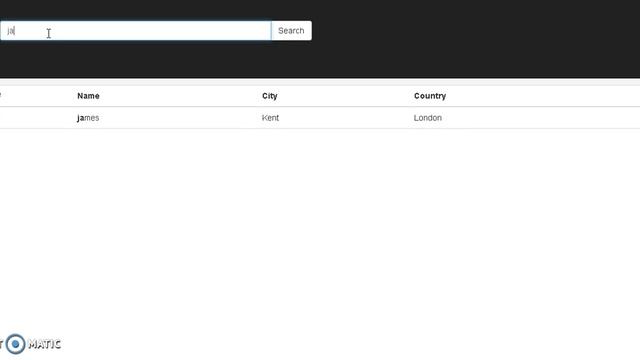Click the City column header
640x360 pixels.
269,96
